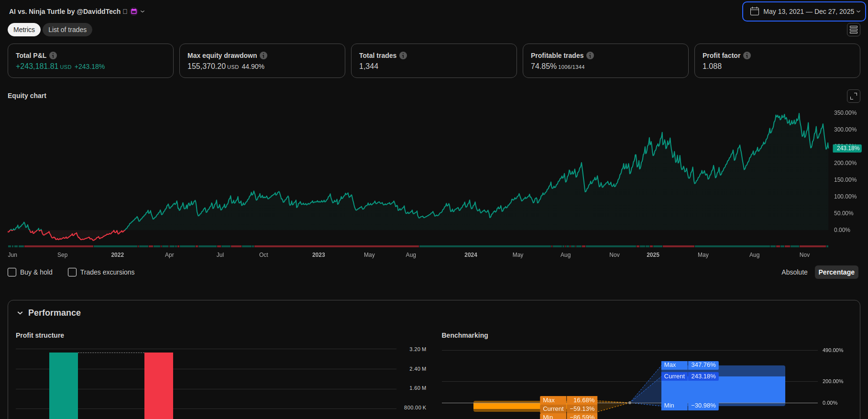The image size is (868, 419).
Task: Collapse the Performance section
Action: click(20, 313)
